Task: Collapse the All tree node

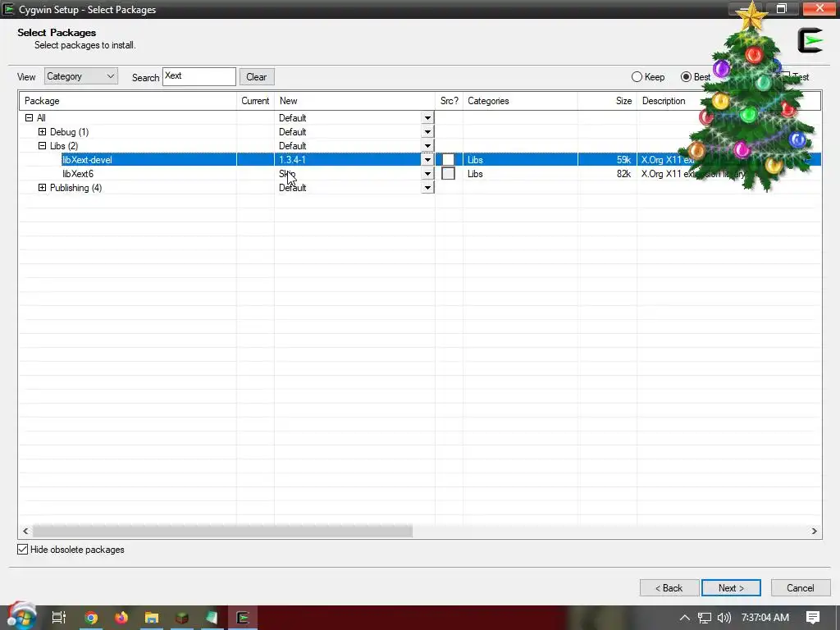Action: pos(29,118)
